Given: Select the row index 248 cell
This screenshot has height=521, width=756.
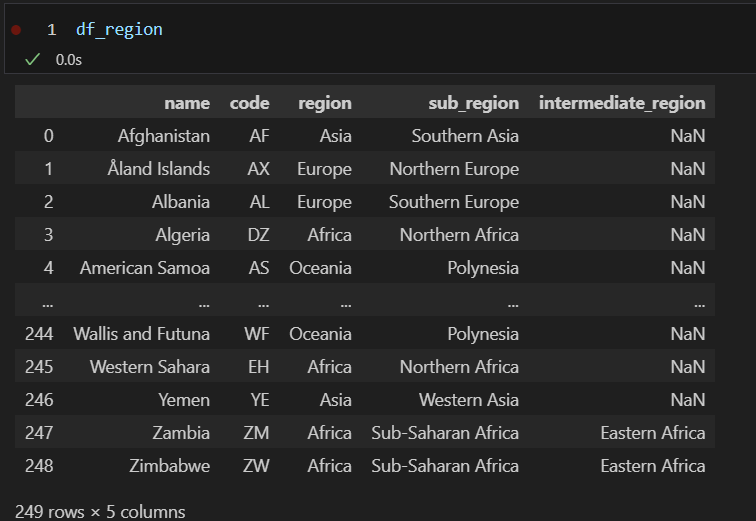Looking at the screenshot, I should pos(39,466).
